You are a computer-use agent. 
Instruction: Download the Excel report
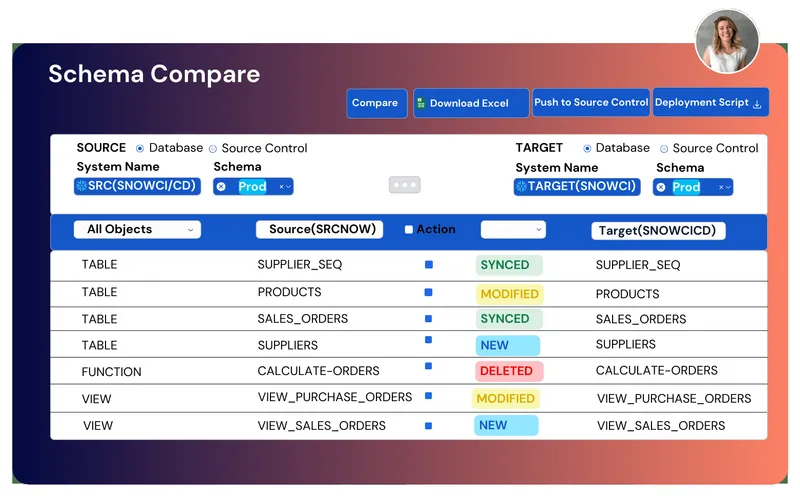click(470, 103)
